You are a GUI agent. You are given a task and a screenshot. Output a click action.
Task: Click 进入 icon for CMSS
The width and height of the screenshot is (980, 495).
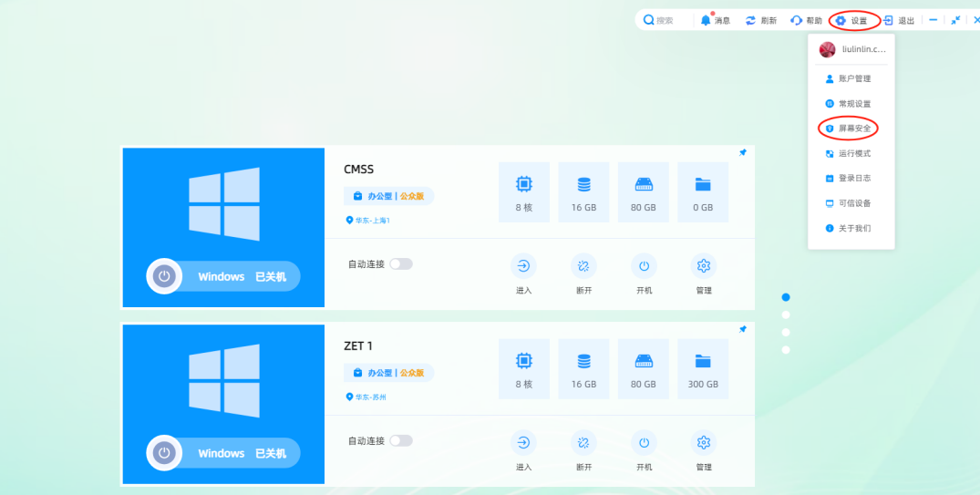pos(524,266)
